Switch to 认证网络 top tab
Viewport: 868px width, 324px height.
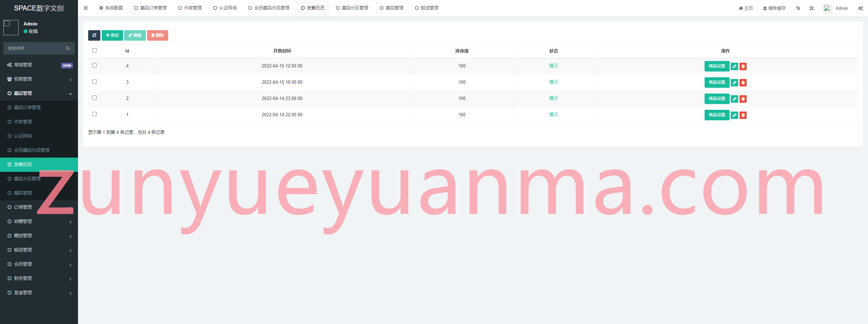pyautogui.click(x=225, y=8)
